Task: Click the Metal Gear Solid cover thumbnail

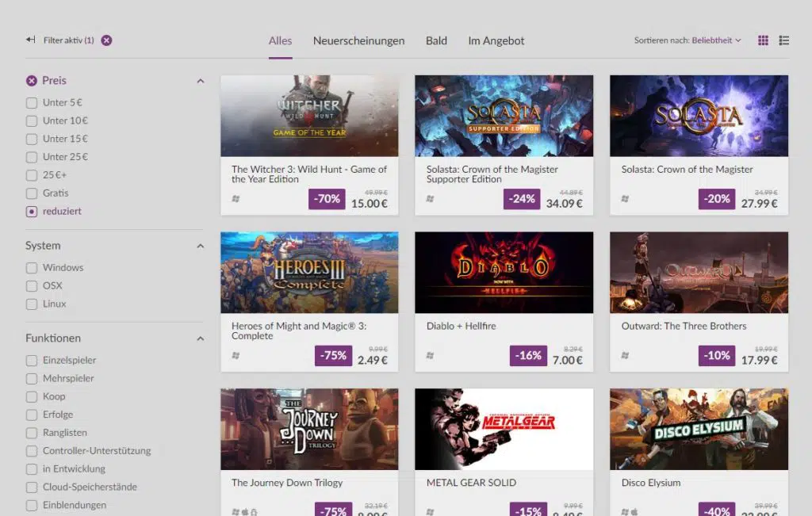Action: [x=504, y=430]
